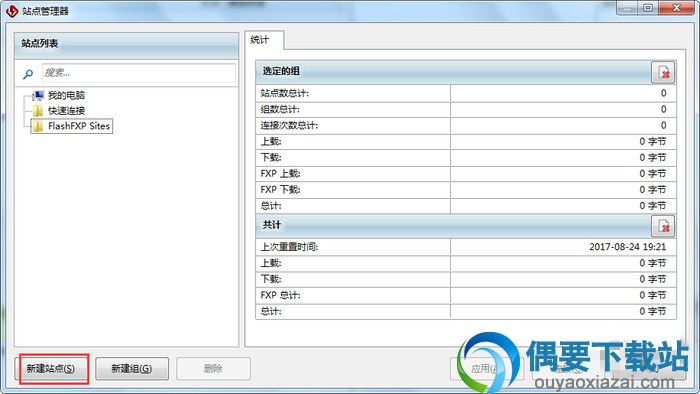Click the 我的电脑 computer icon

(x=38, y=95)
